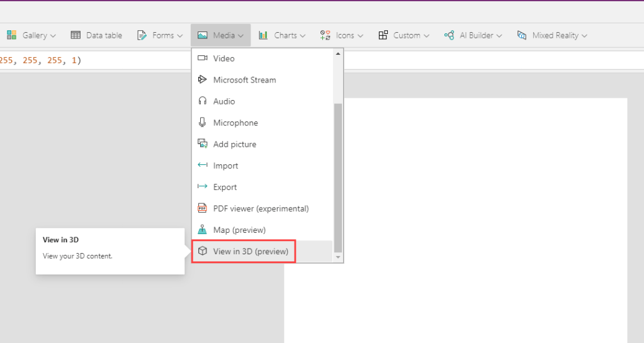644x343 pixels.
Task: Open the Forms dropdown
Action: [161, 35]
